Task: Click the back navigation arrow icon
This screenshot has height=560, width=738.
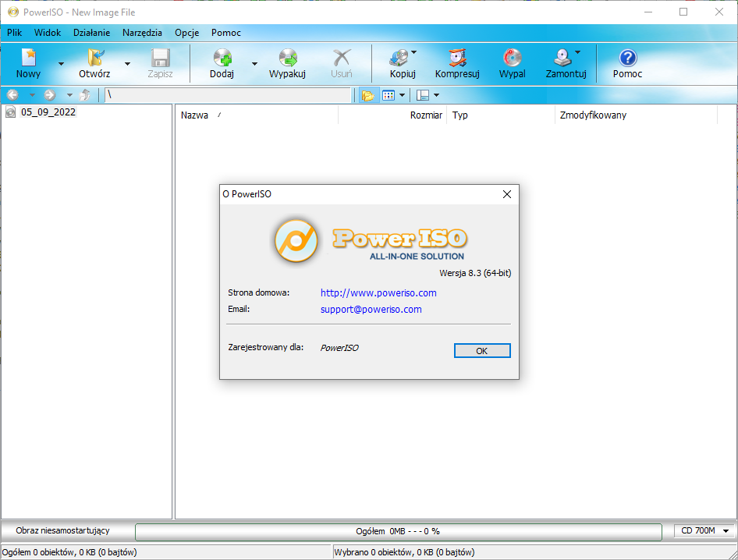Action: pos(12,95)
